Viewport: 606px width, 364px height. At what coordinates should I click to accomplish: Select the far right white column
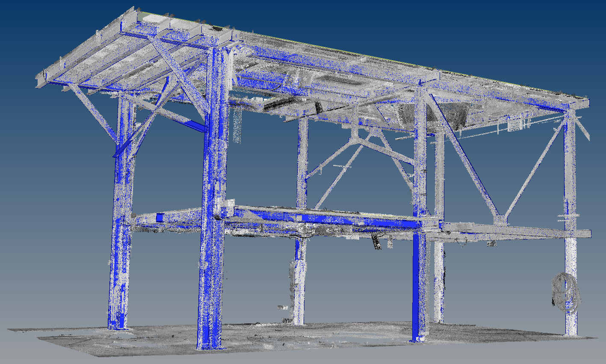point(571,278)
